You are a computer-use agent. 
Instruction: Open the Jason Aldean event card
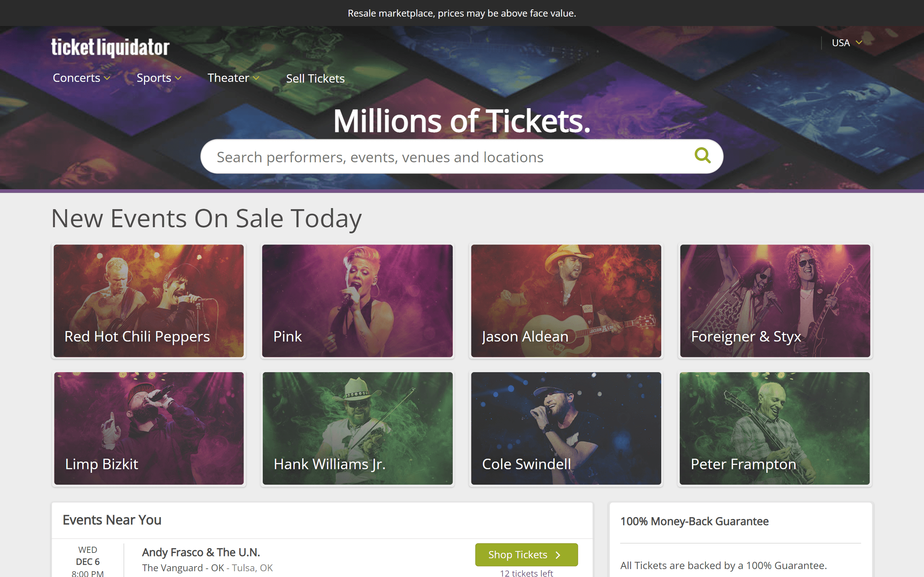pyautogui.click(x=566, y=301)
